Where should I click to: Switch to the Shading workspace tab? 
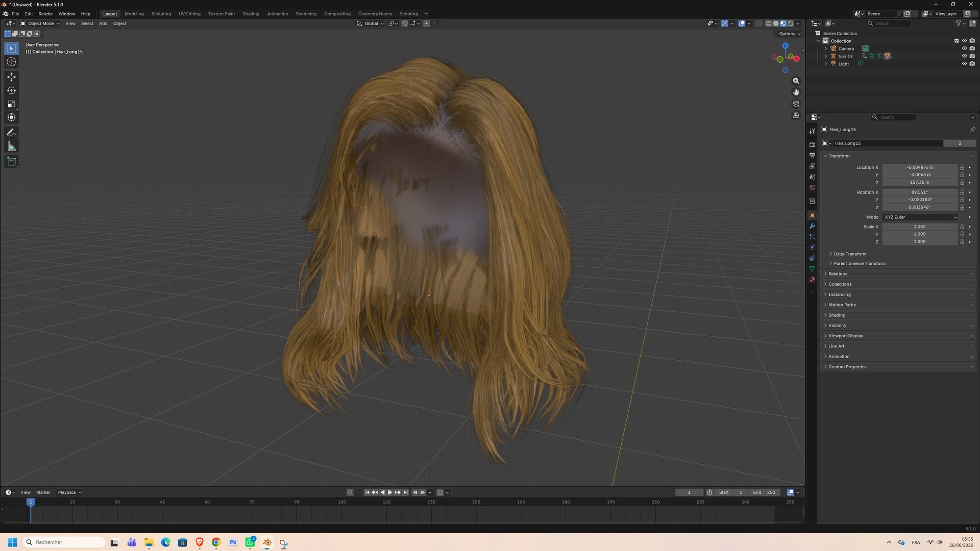(251, 14)
